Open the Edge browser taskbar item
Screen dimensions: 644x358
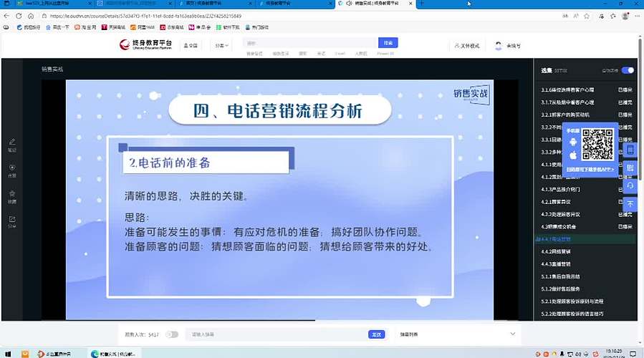click(113, 354)
